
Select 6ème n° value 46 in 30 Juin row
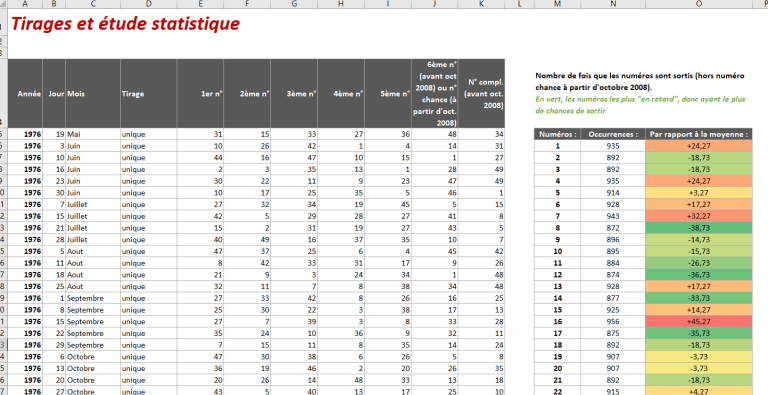[435, 193]
